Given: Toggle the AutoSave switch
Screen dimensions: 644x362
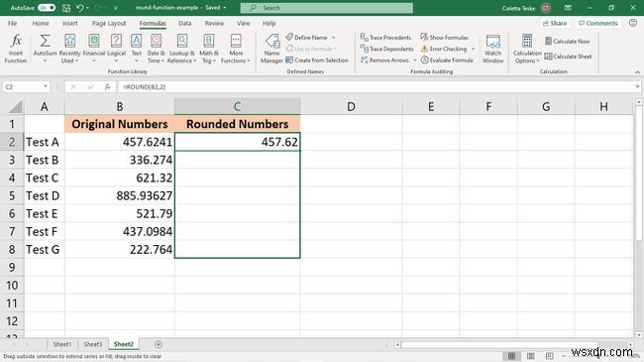Looking at the screenshot, I should (47, 8).
